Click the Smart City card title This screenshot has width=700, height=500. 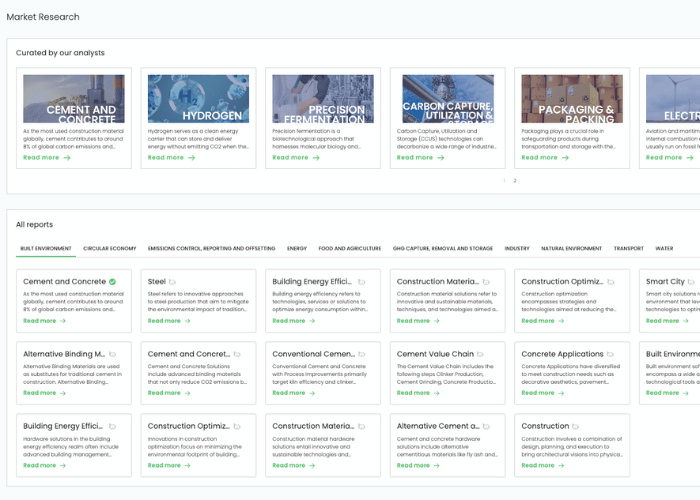tap(665, 282)
